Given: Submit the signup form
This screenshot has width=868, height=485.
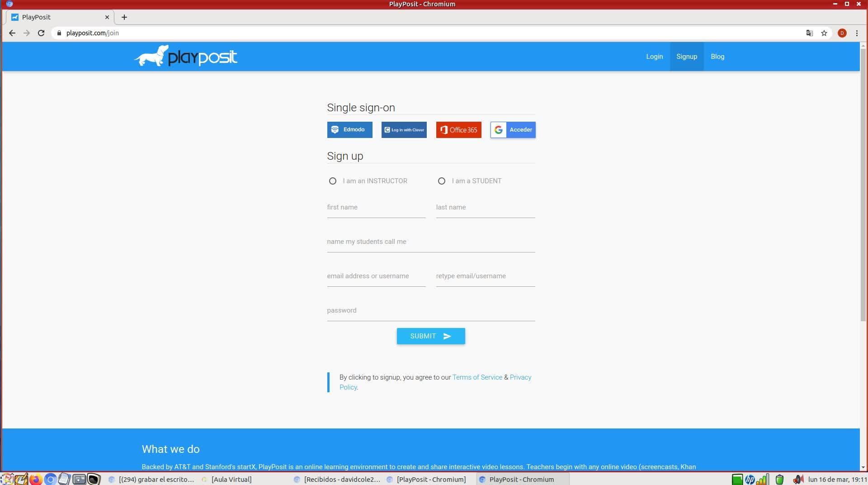Looking at the screenshot, I should point(431,336).
